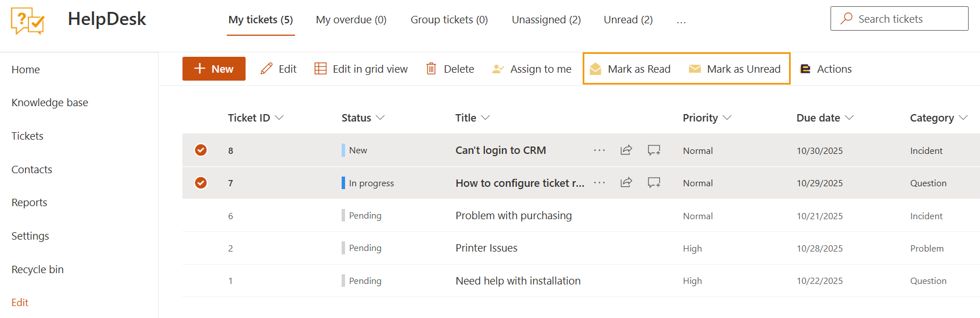Screen dimensions: 980x318
Task: Deselect the checkbox for ticket 8
Action: (201, 150)
